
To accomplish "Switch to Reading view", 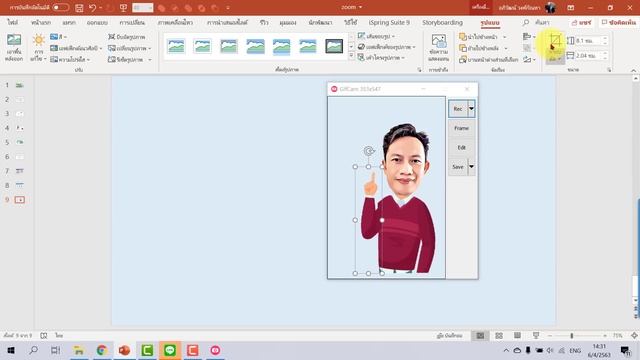I will (517, 336).
